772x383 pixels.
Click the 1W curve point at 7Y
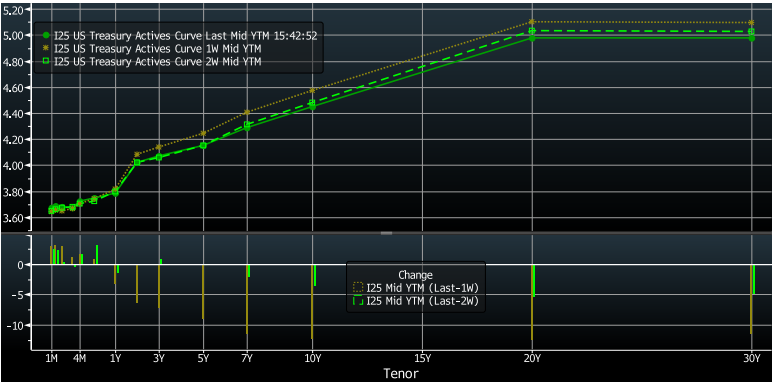click(247, 113)
